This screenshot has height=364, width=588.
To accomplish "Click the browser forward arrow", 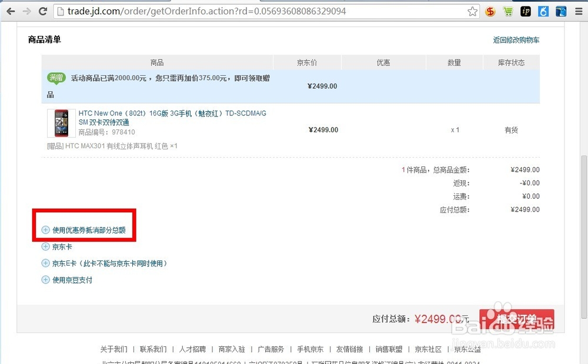I will click(x=26, y=11).
